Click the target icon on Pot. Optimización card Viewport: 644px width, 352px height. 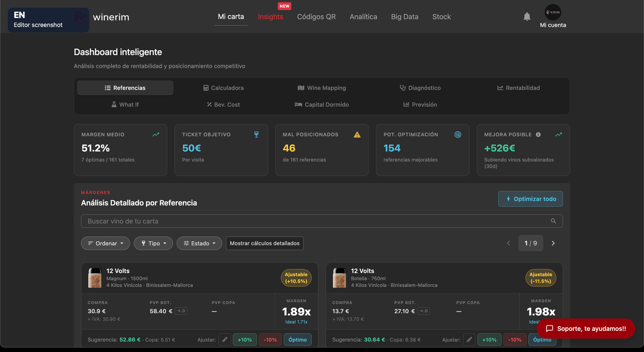coord(458,135)
